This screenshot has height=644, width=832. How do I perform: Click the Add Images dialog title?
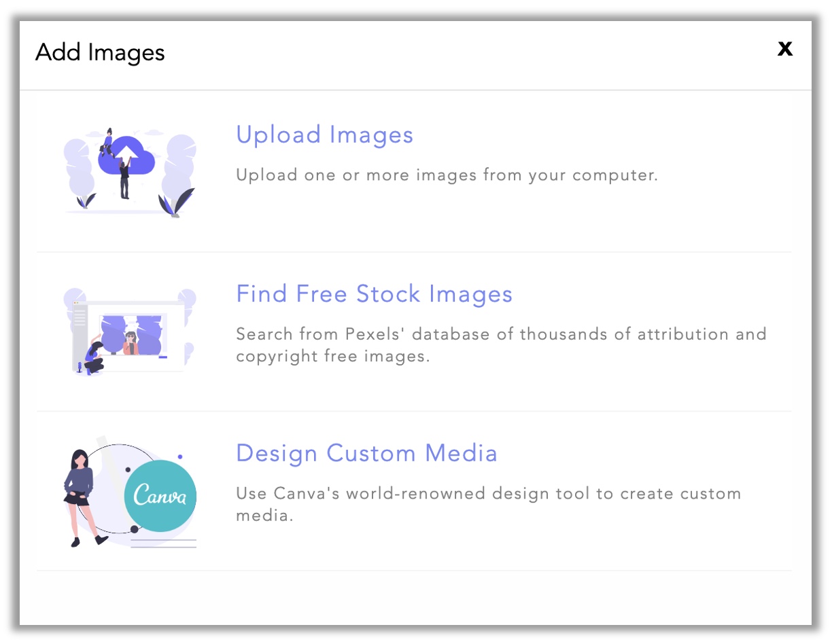tap(100, 52)
